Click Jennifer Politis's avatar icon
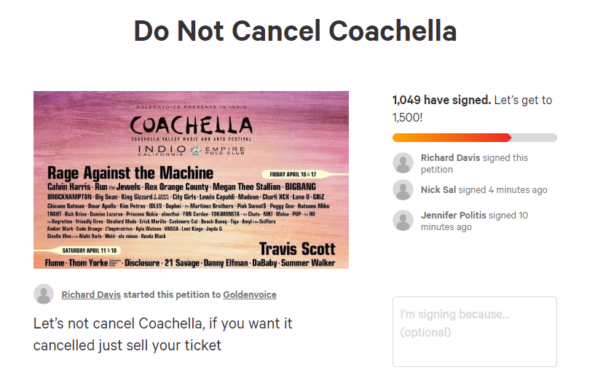 tap(403, 220)
